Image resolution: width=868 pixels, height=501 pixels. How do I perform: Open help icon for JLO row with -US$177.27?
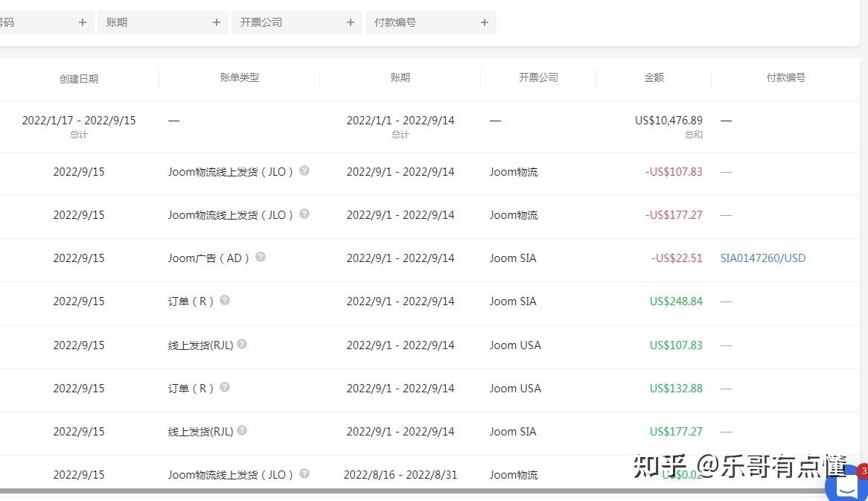304,214
